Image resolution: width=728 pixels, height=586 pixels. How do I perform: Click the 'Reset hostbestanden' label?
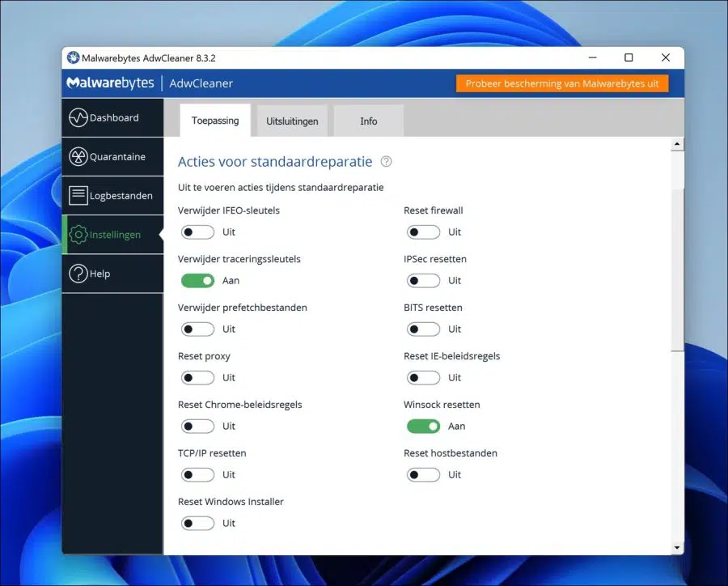(451, 453)
